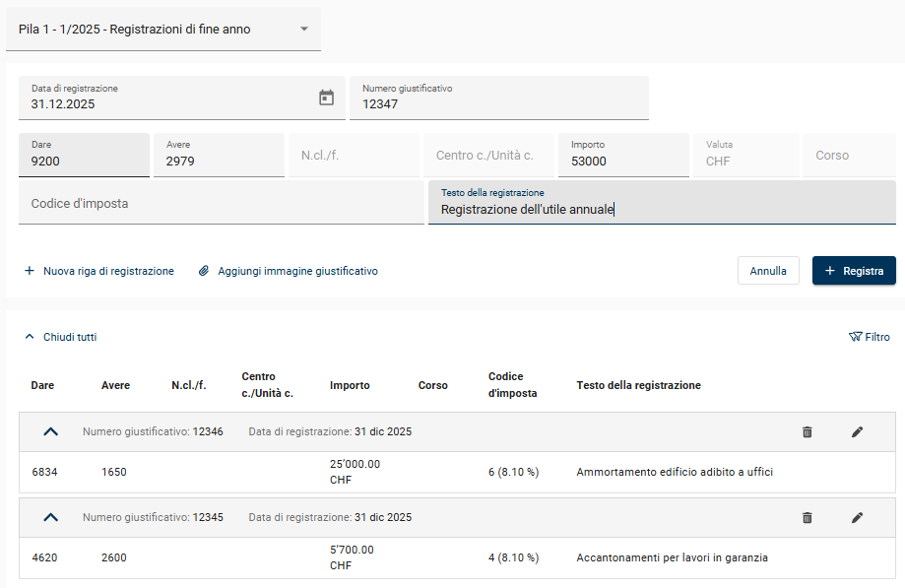905x588 pixels.
Task: Click the Testo della registrazione field
Action: [662, 209]
